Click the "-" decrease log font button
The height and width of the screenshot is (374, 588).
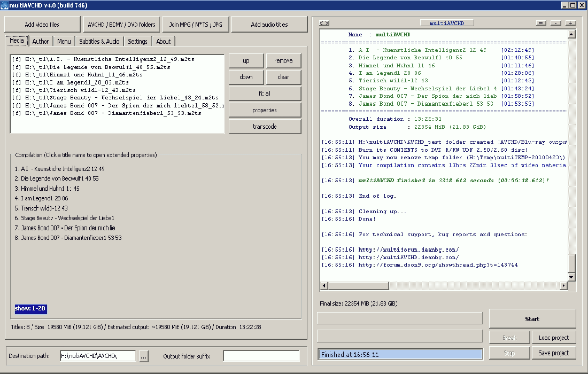[556, 23]
